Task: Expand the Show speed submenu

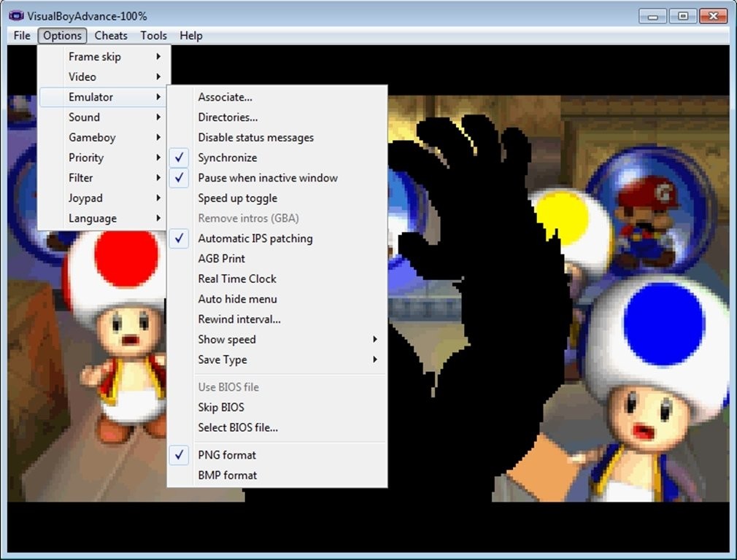Action: point(277,339)
